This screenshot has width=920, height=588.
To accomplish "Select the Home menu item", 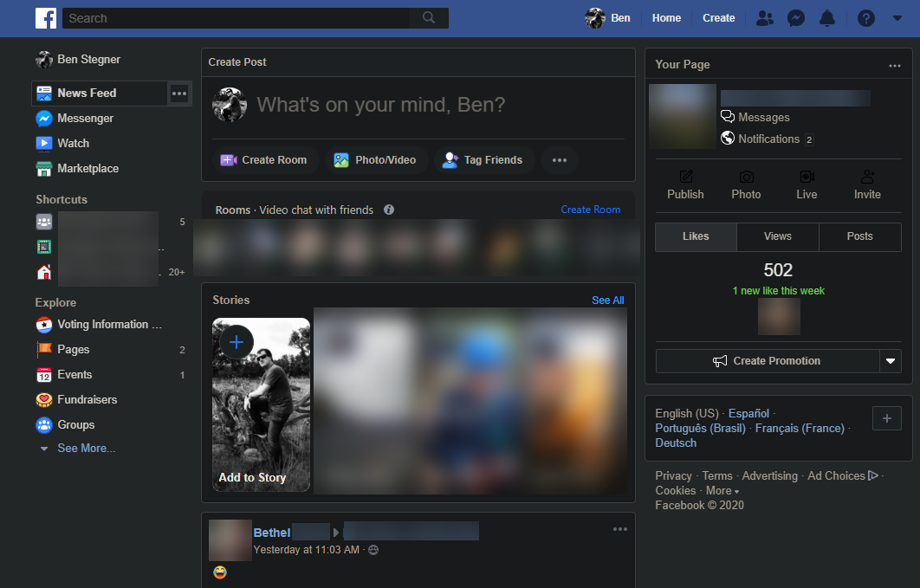I will (666, 17).
